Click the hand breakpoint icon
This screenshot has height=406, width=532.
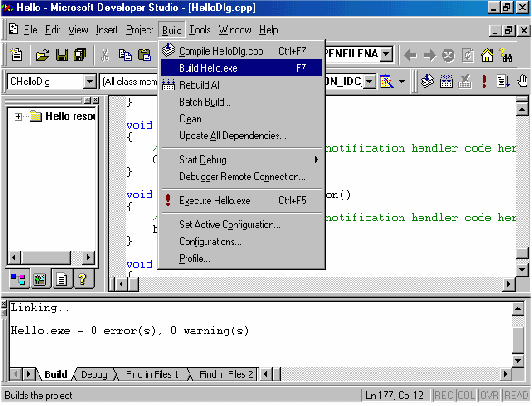[522, 81]
